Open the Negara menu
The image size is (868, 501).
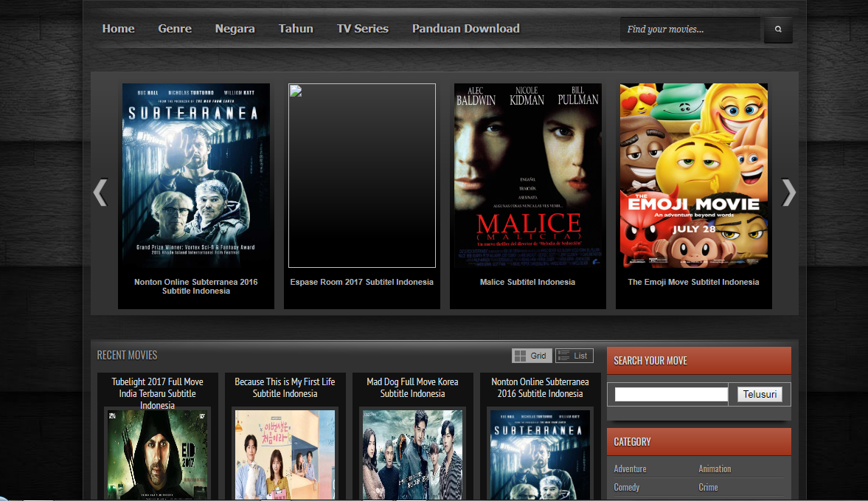[x=235, y=29]
